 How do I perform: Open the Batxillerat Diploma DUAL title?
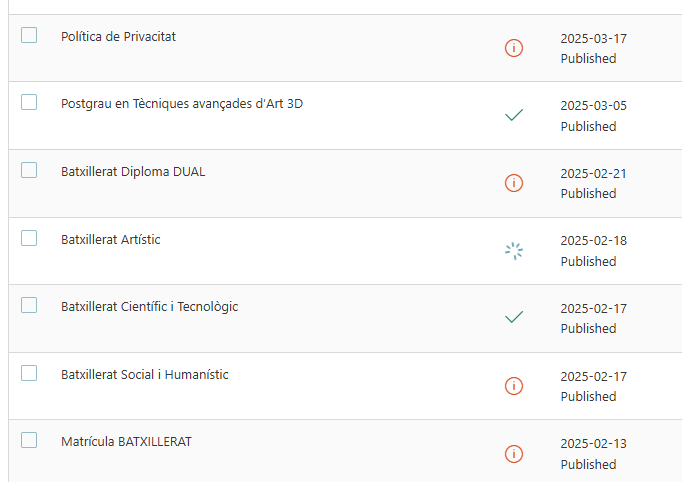click(x=133, y=172)
